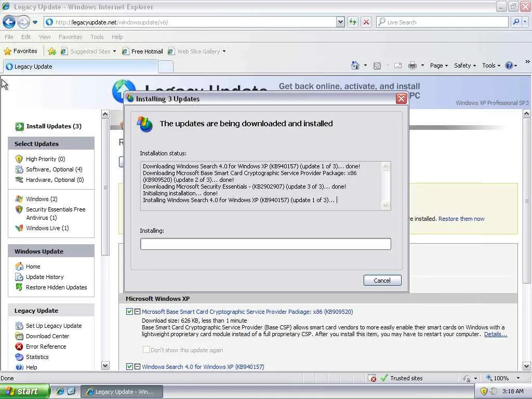Click the Windows Live butterfly icon

(19, 228)
